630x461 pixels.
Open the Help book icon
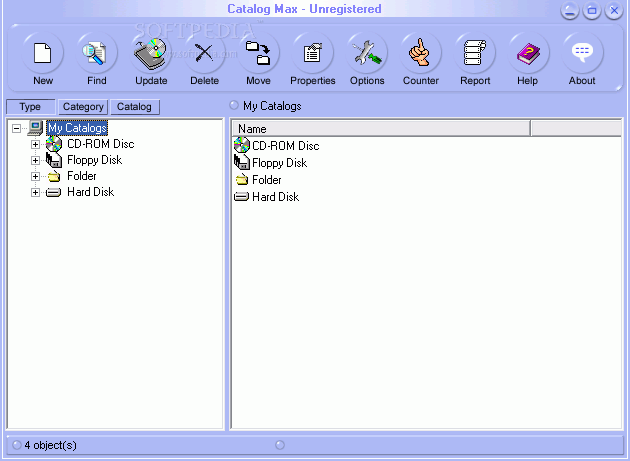(x=528, y=53)
